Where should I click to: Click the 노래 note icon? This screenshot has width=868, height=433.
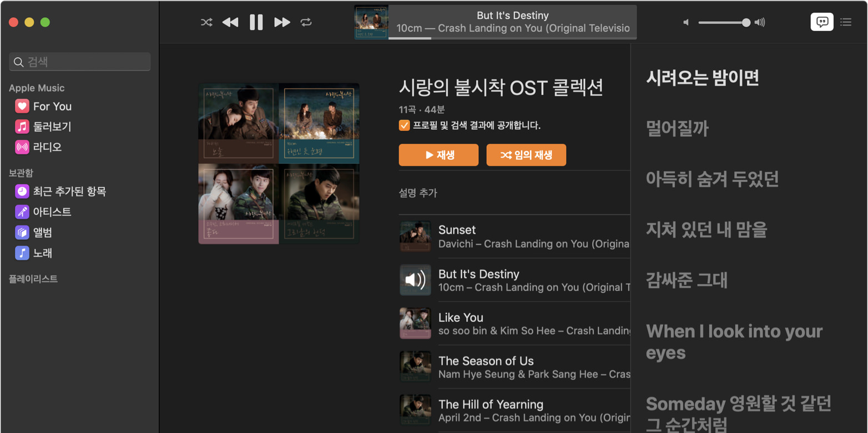pyautogui.click(x=22, y=253)
